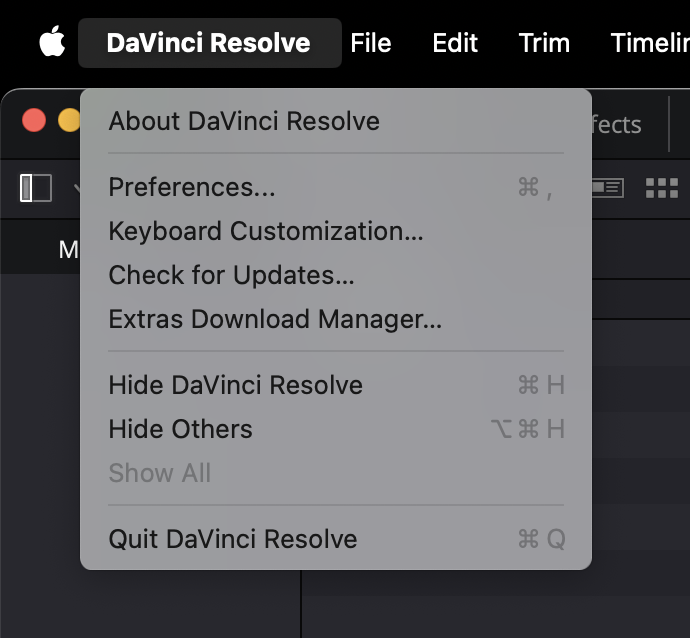This screenshot has height=638, width=690.
Task: Toggle the bin list sidebar panel icon
Action: tap(36, 188)
